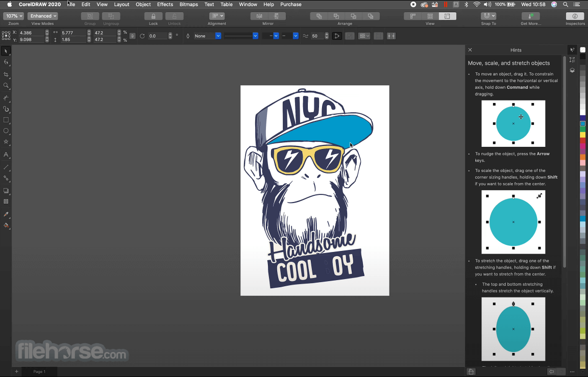Image resolution: width=588 pixels, height=377 pixels.
Task: Open the Layout menu
Action: [121, 5]
